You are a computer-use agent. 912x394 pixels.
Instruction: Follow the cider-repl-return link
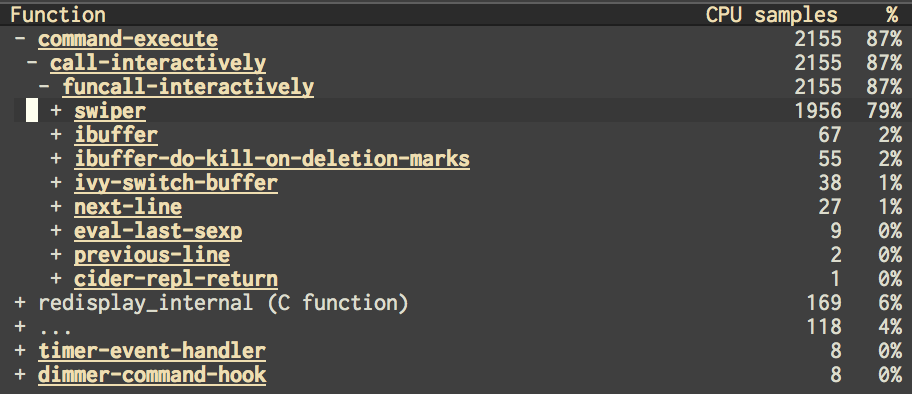[x=176, y=279]
